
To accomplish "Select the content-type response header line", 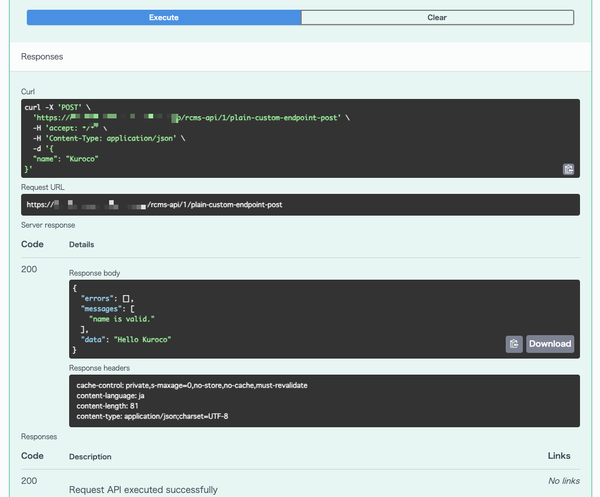I will [x=152, y=416].
